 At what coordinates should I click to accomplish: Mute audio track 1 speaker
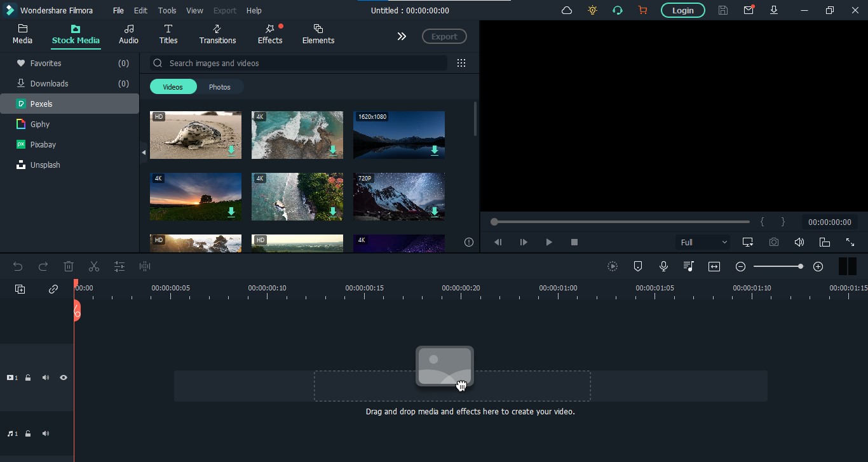coord(46,433)
